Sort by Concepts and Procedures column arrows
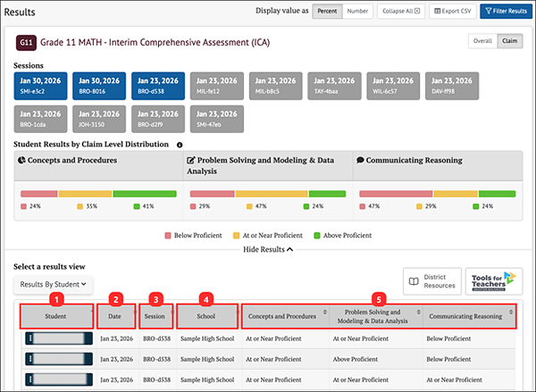The height and width of the screenshot is (392, 536). [x=325, y=312]
